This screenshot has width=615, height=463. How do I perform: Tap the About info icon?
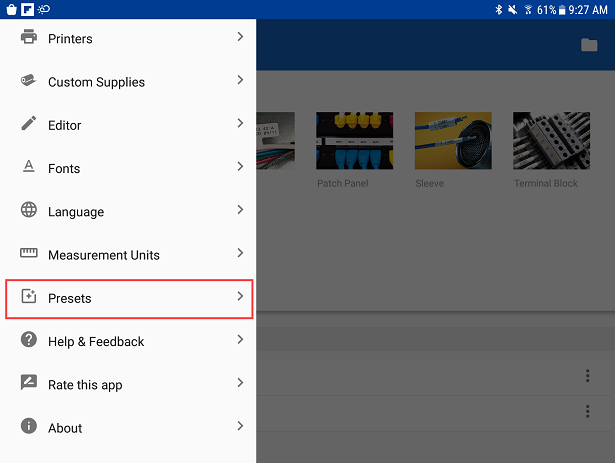click(28, 427)
